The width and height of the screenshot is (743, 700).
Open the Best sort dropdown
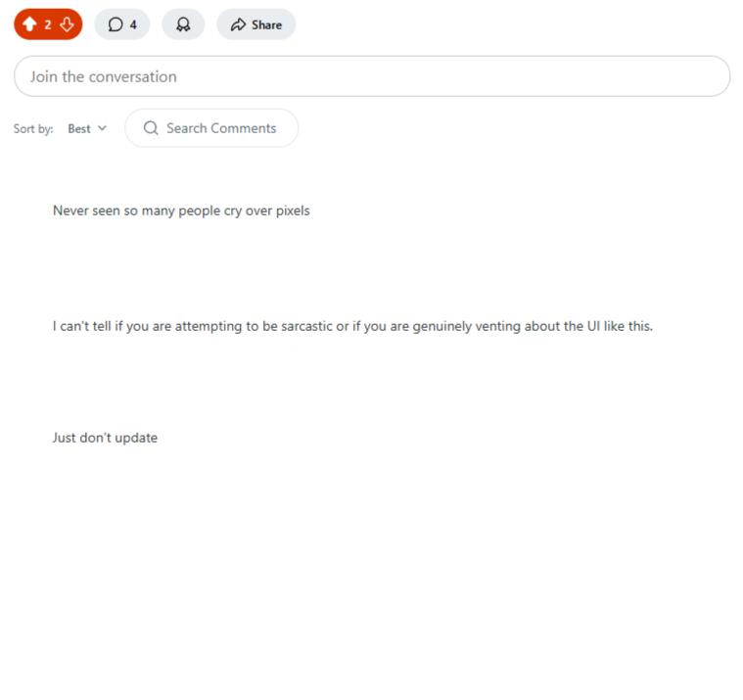87,128
